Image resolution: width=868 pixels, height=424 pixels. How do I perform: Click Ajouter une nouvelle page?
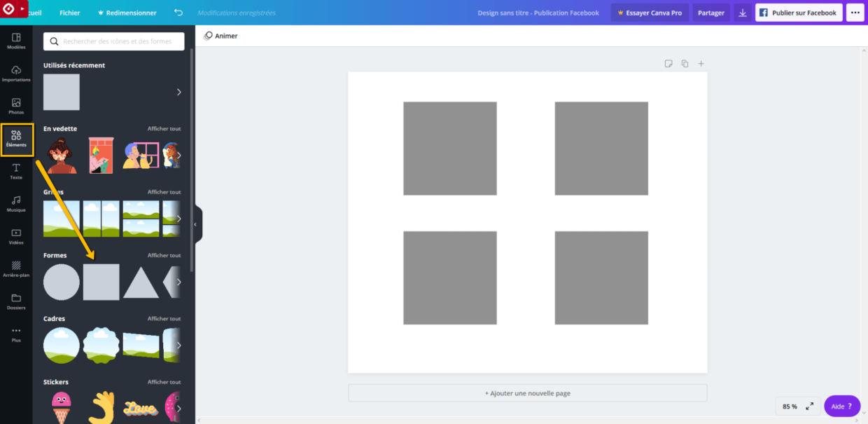click(x=528, y=392)
